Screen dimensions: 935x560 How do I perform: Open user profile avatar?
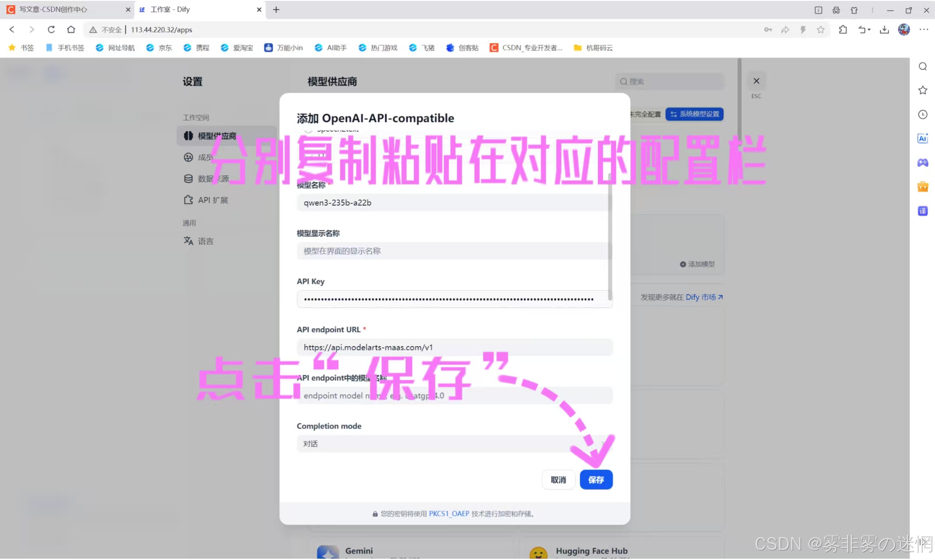coord(904,29)
